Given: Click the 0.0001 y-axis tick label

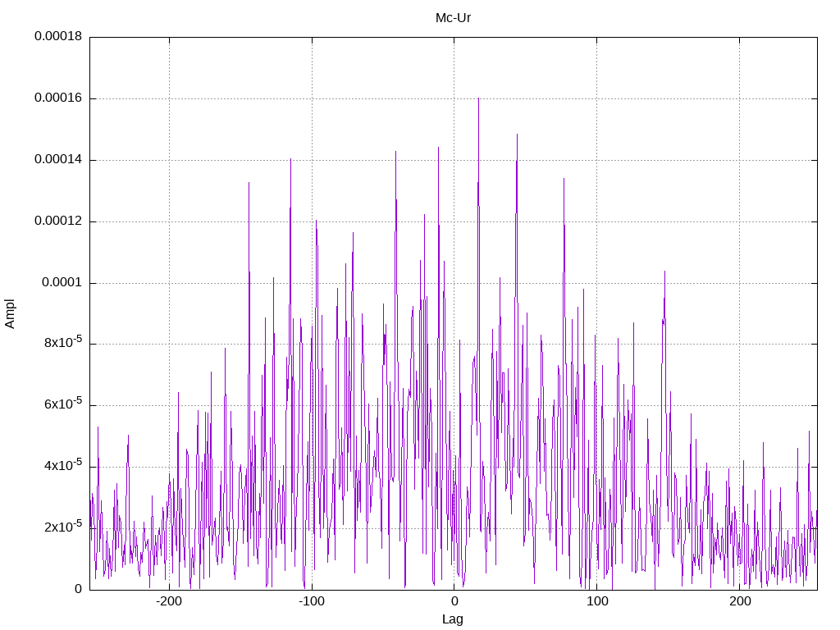Looking at the screenshot, I should pyautogui.click(x=62, y=283).
